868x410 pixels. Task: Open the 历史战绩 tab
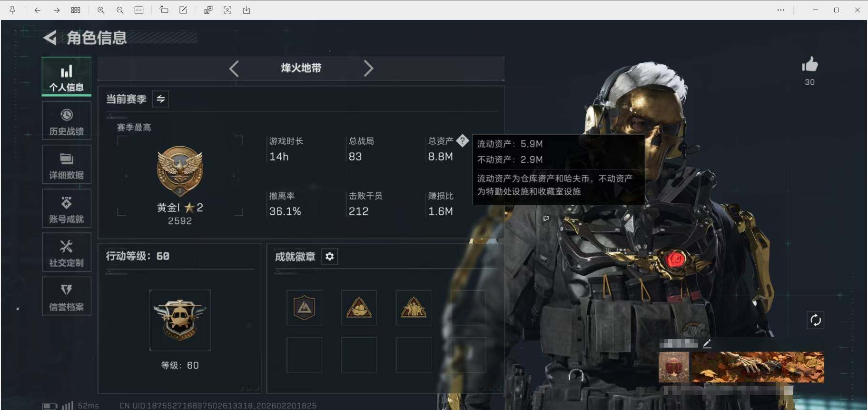coord(67,121)
